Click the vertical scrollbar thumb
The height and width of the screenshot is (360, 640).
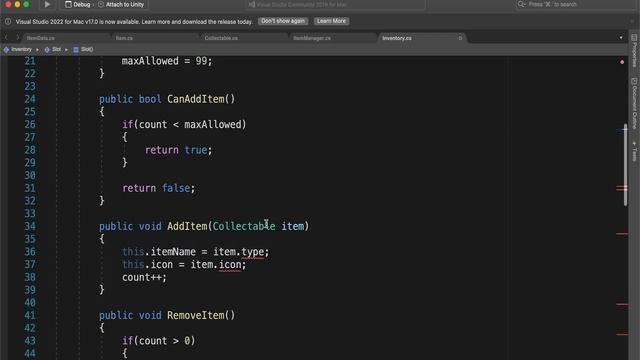(625, 165)
